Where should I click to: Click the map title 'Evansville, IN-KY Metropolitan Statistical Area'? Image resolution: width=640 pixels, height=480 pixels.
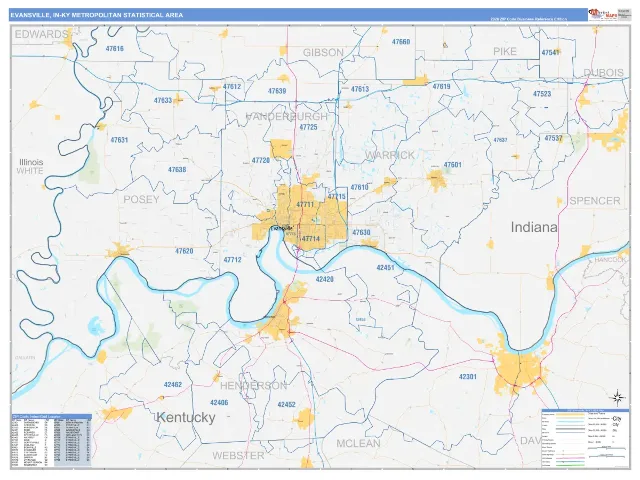97,15
